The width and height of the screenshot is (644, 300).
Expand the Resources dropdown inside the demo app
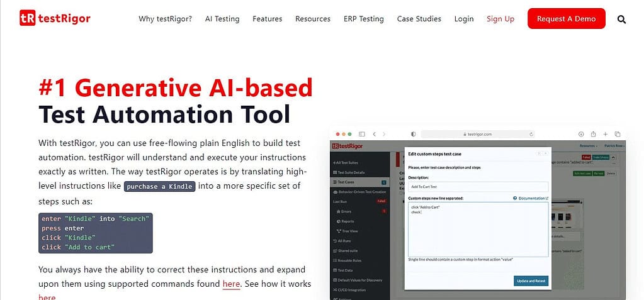point(588,146)
